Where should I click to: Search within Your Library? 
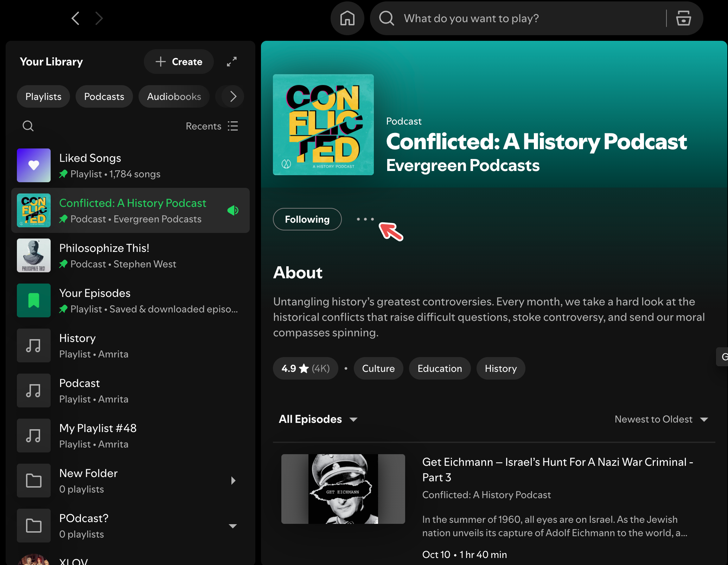click(x=28, y=126)
